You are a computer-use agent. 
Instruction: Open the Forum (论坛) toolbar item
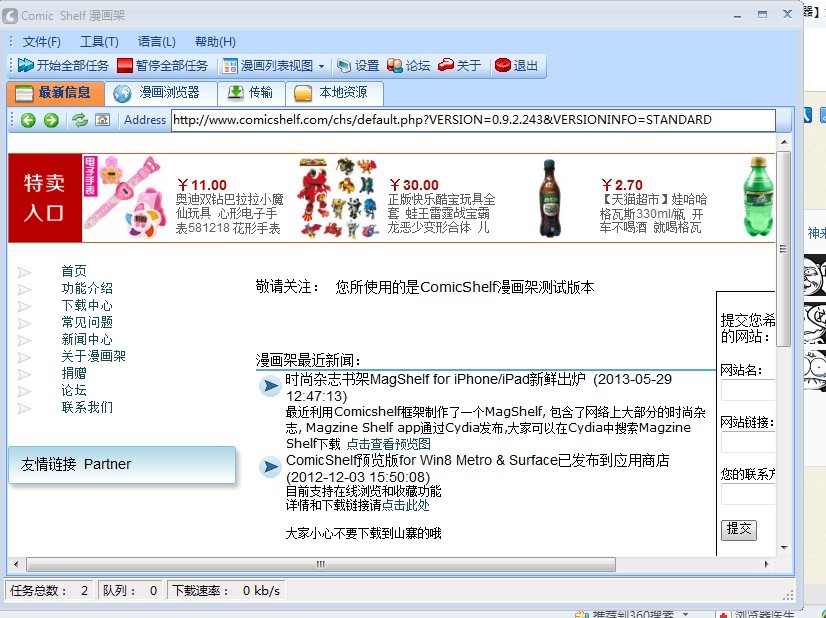(408, 65)
